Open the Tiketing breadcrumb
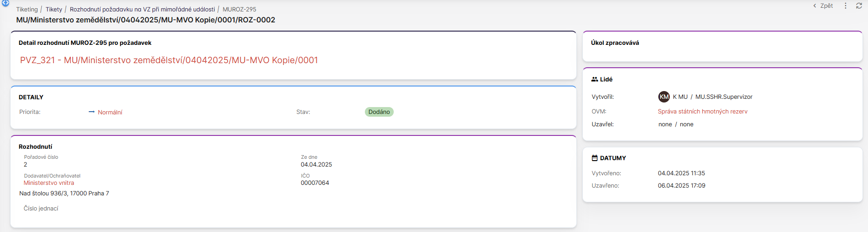This screenshot has width=868, height=232. tap(27, 9)
